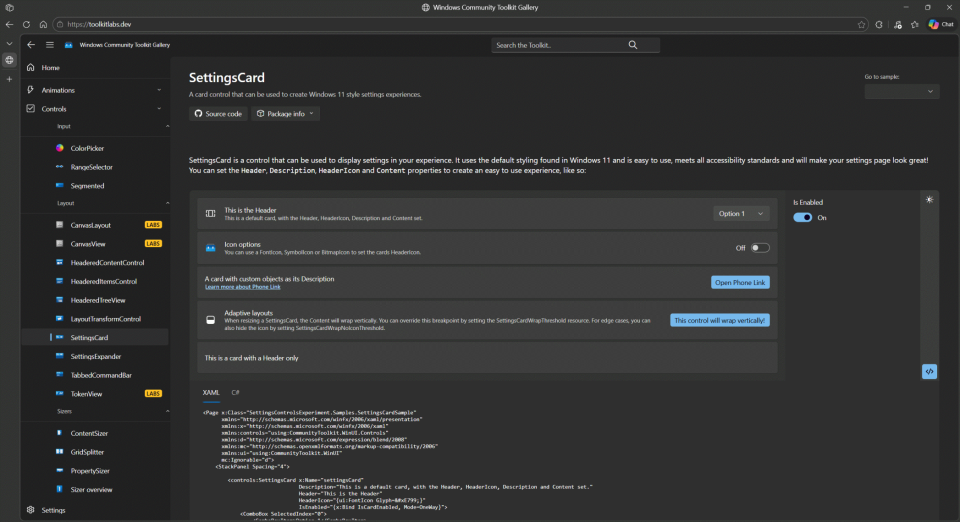Expand the browser tab actions chevron
This screenshot has height=522, width=960.
9,44
